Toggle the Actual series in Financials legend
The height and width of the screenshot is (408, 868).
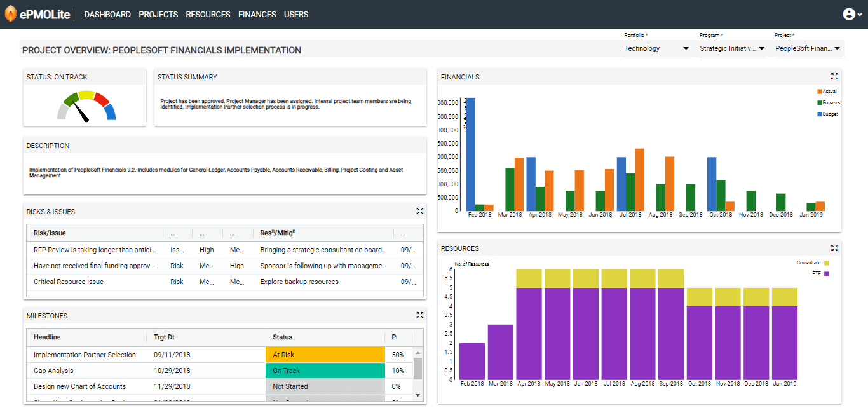click(x=827, y=92)
